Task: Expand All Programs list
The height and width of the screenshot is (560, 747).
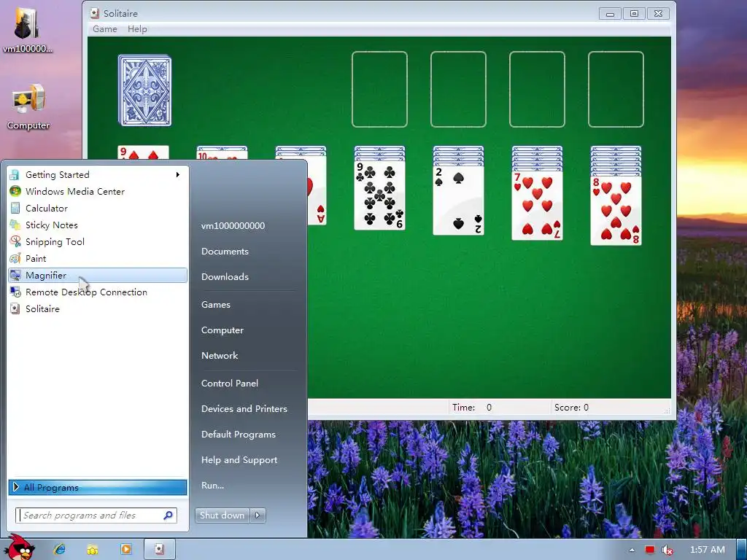Action: (98, 487)
